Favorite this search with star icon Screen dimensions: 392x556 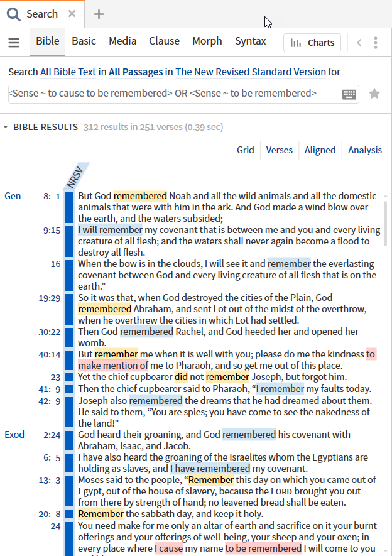coord(374,94)
